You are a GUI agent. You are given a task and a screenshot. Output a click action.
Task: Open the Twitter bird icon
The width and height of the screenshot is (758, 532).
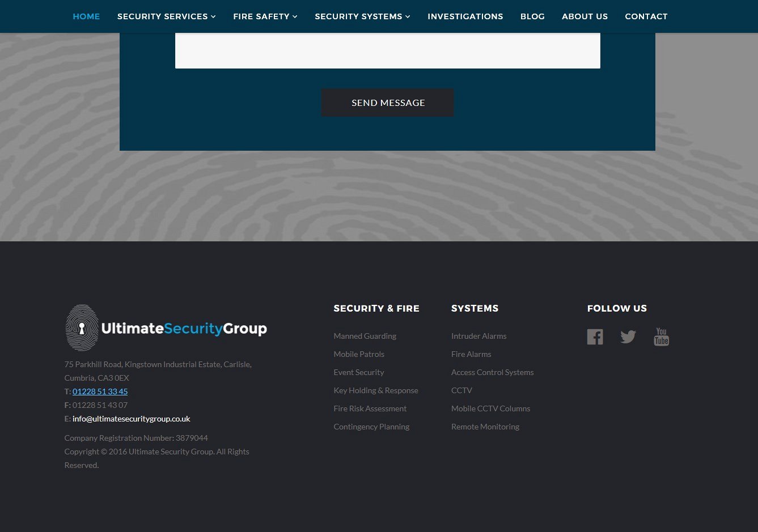click(628, 337)
